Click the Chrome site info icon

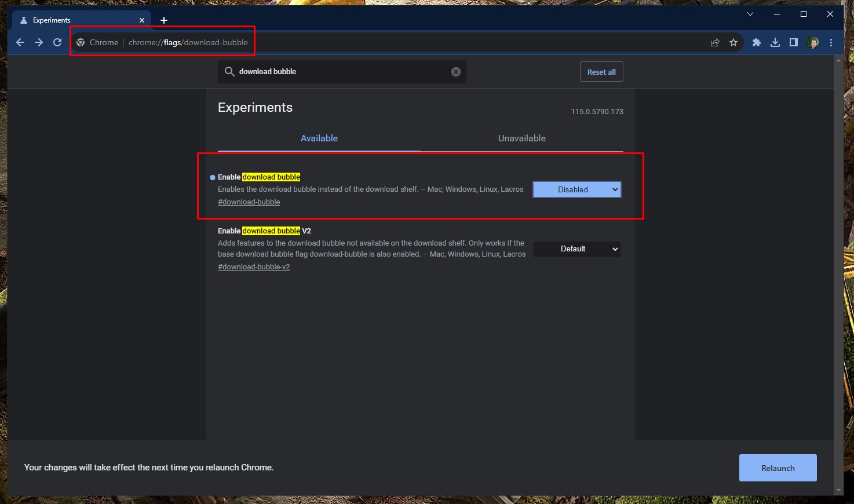point(81,42)
